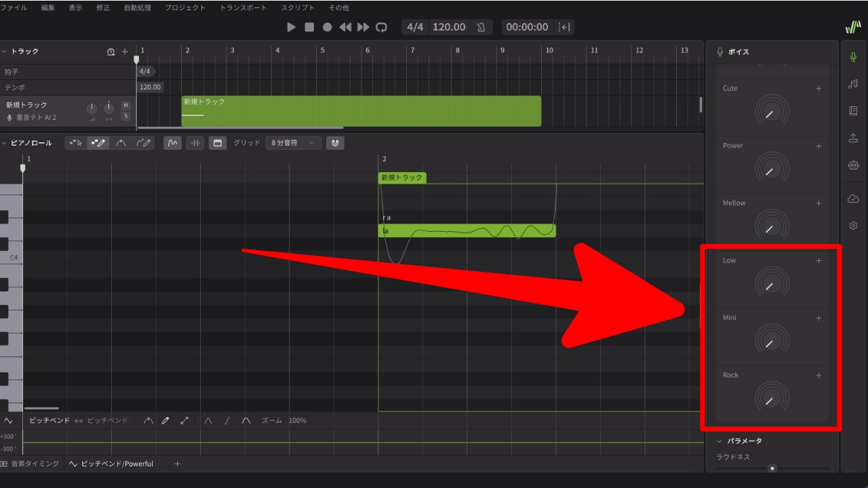Open the export/render panel icon

(x=853, y=138)
